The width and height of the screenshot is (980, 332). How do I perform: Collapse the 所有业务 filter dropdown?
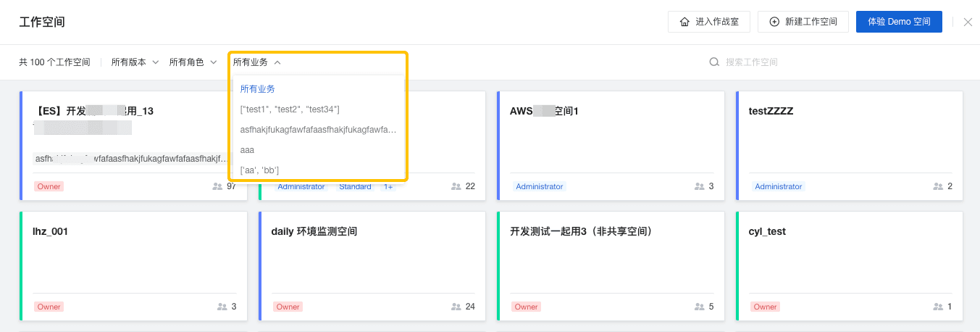tap(256, 62)
